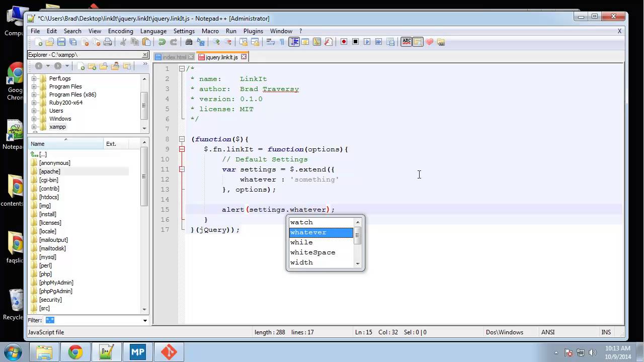The height and width of the screenshot is (362, 644).
Task: Open the Filter dropdown arrow
Action: coord(145,320)
